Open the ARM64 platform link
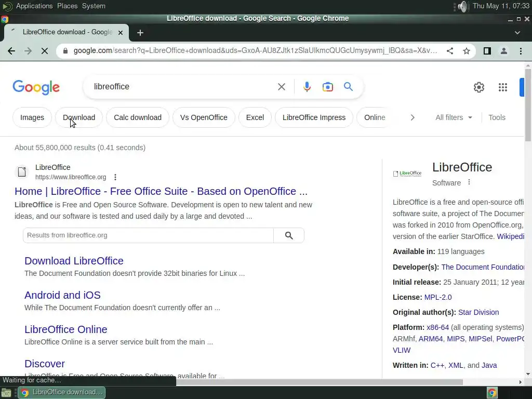The height and width of the screenshot is (399, 532). (x=431, y=339)
